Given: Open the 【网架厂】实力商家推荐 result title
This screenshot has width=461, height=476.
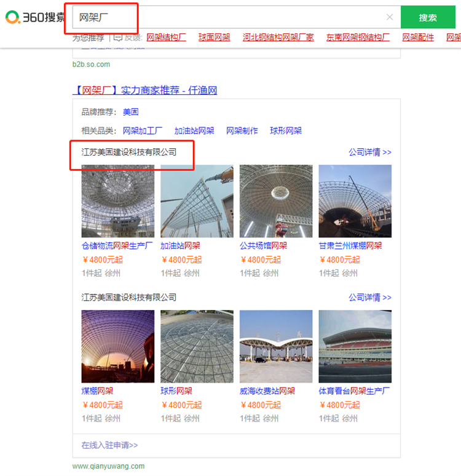Looking at the screenshot, I should [144, 90].
